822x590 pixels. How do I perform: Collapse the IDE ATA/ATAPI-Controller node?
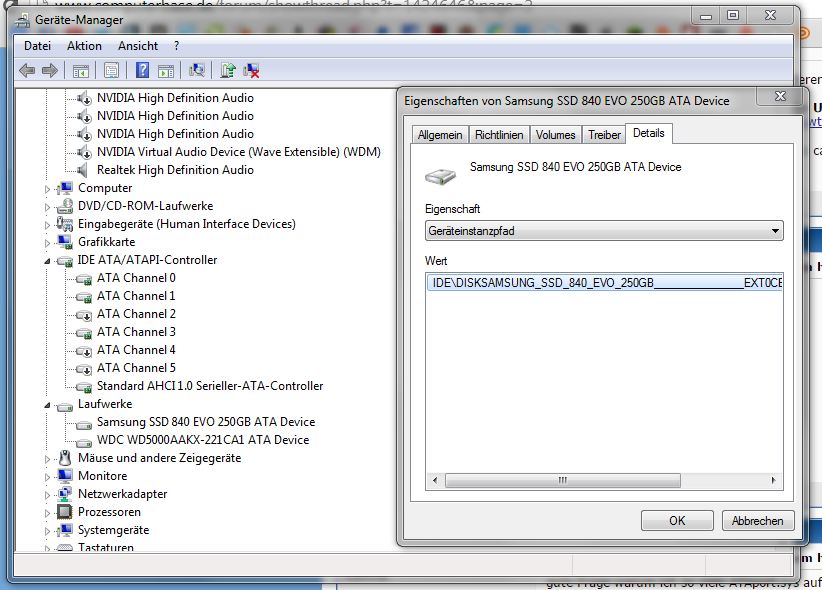pos(47,261)
